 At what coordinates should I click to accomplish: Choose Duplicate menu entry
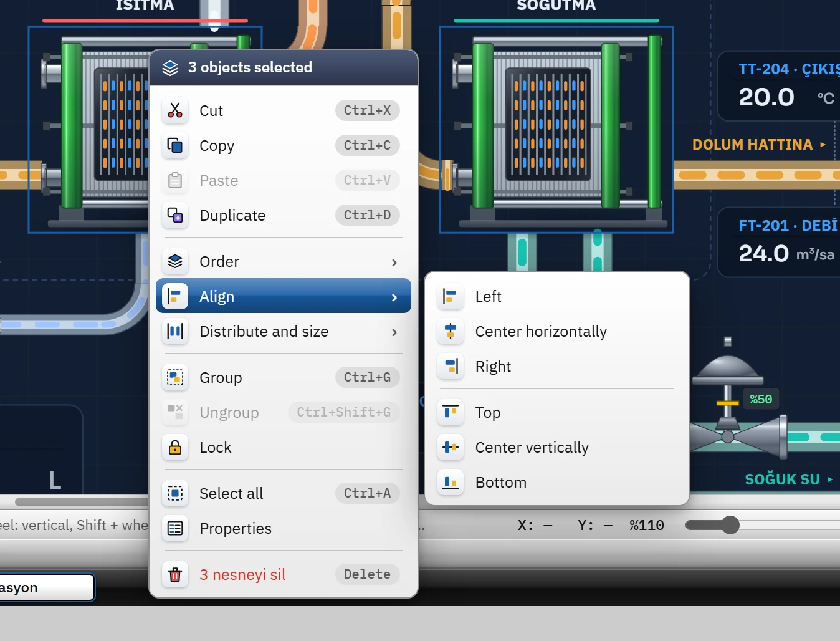[x=284, y=215]
